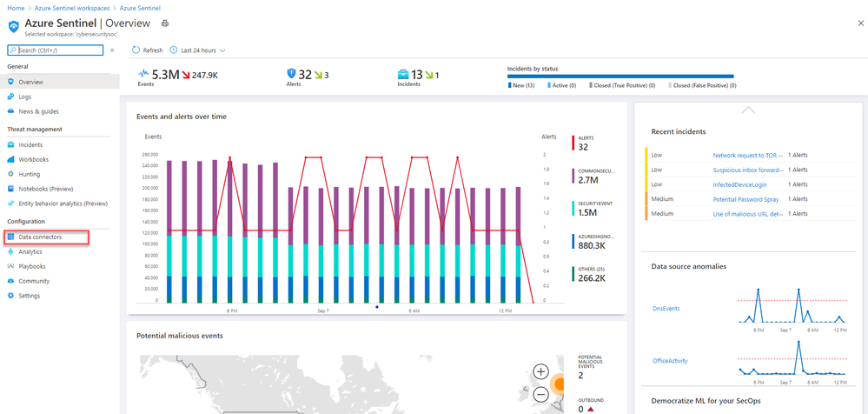Open Workbooks in Threat management menu

point(33,159)
